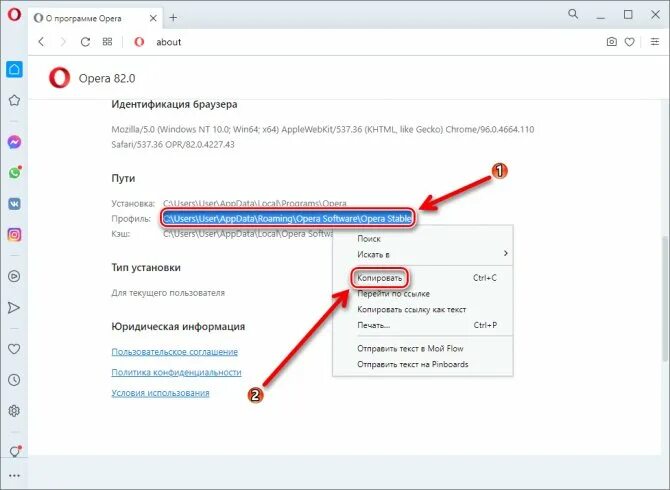Click the 'Пути' section heading

[x=123, y=178]
